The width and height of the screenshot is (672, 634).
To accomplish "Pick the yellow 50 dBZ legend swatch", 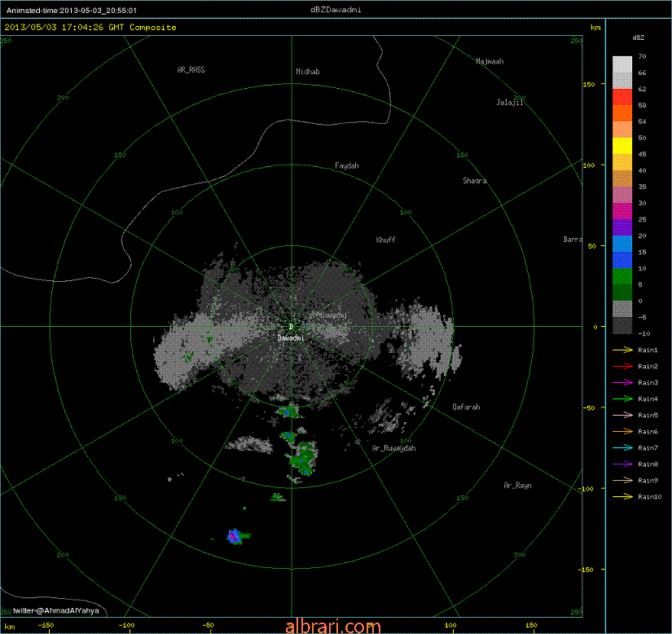I will point(622,146).
